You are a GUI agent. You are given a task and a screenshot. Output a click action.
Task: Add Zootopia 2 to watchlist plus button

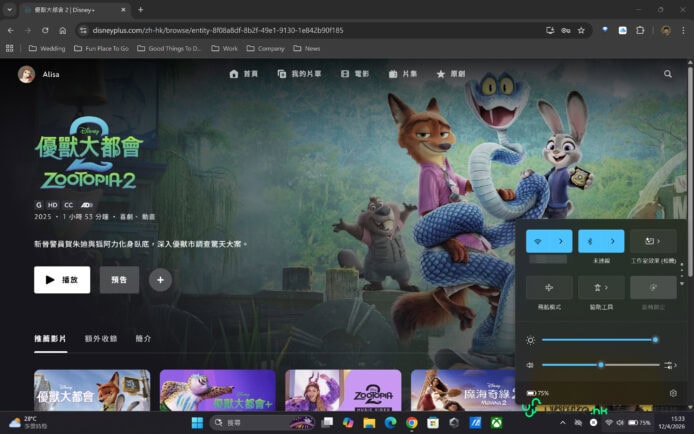click(x=160, y=280)
